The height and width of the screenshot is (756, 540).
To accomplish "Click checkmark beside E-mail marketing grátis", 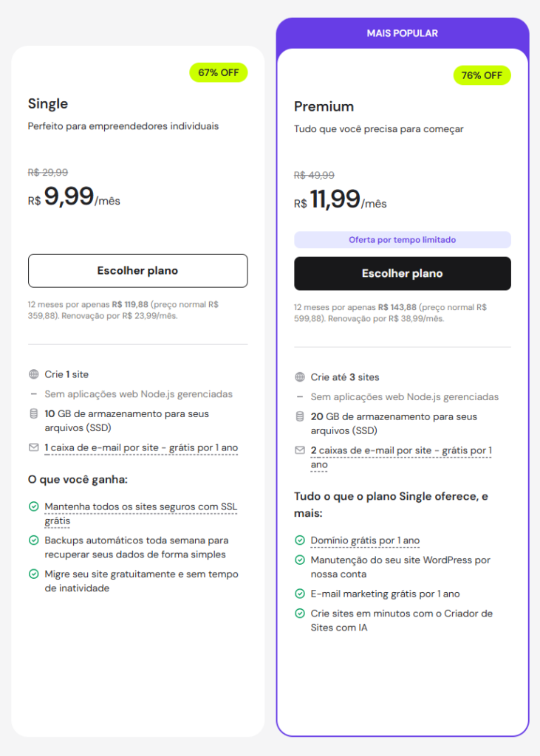I will (x=299, y=594).
